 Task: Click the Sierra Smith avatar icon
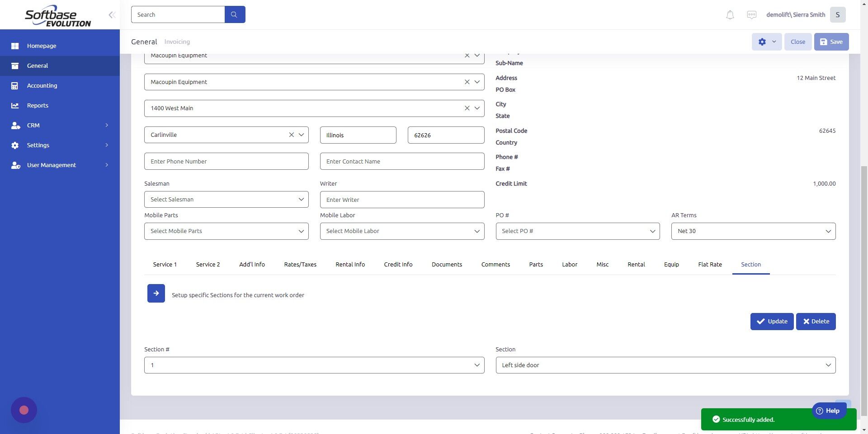(x=837, y=14)
